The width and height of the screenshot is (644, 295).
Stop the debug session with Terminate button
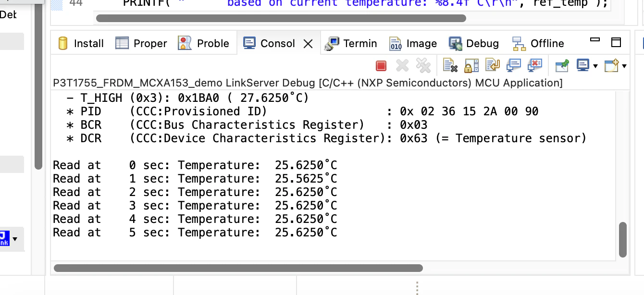point(381,66)
